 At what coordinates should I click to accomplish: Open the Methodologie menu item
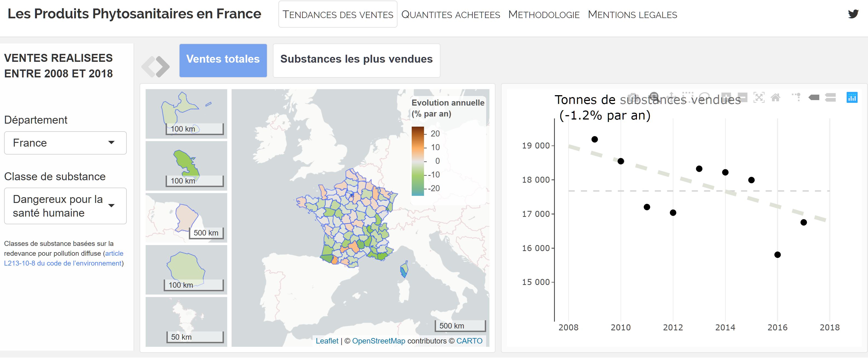click(544, 14)
